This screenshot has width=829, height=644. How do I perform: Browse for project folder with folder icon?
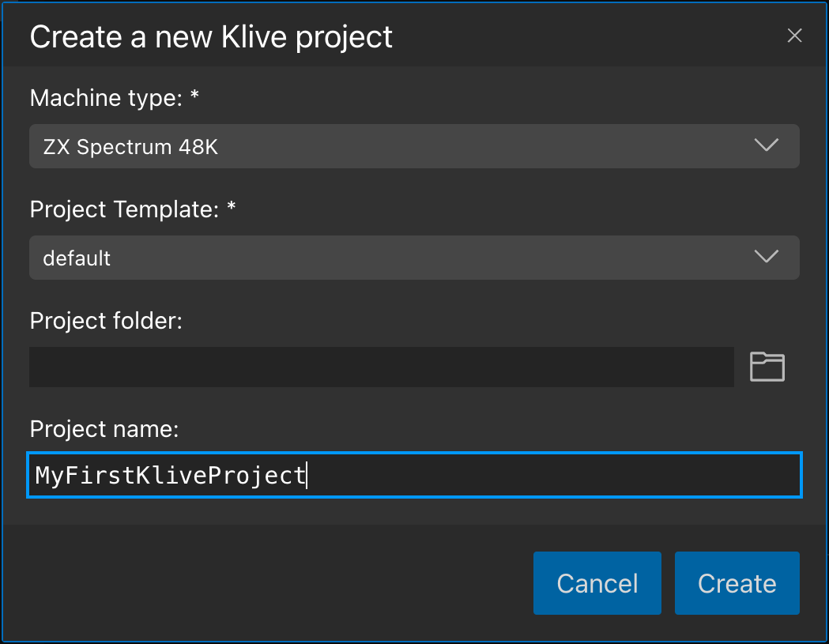767,367
